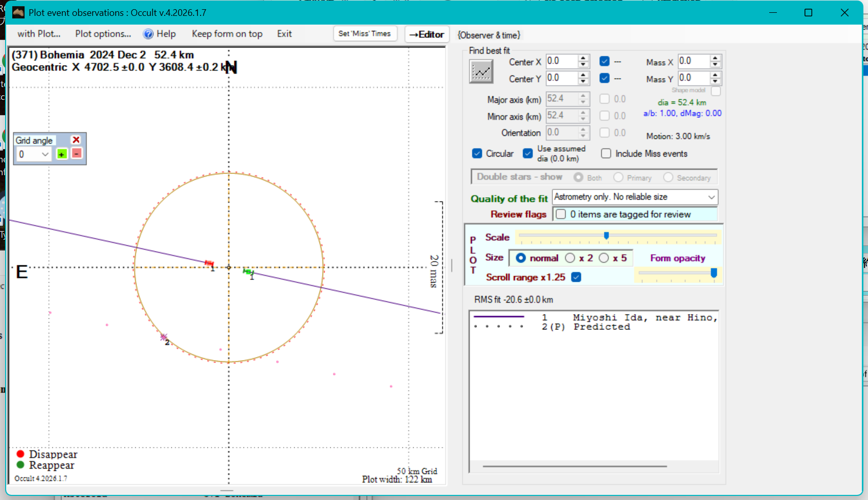868x500 pixels.
Task: Adjust the Scale slider handle
Action: [606, 236]
